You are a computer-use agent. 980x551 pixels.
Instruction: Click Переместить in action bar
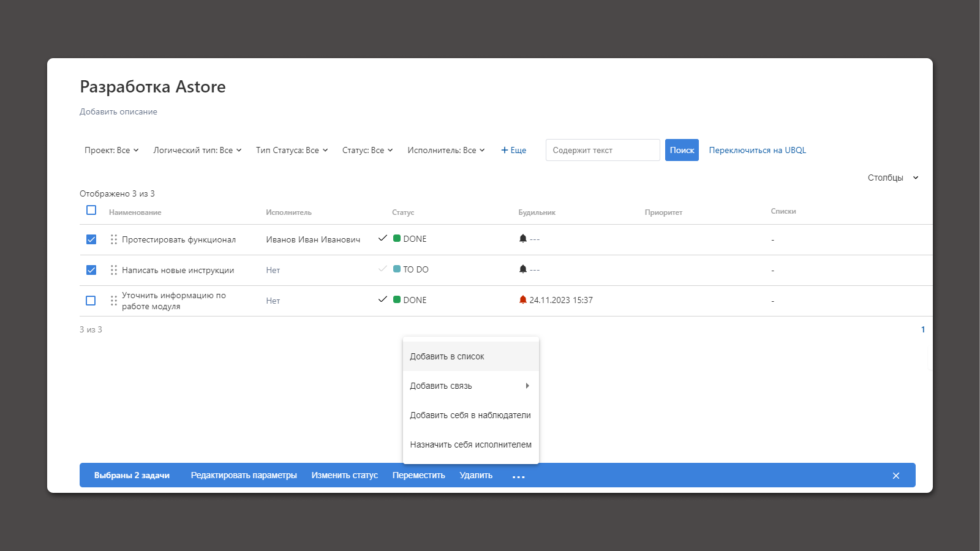tap(419, 475)
